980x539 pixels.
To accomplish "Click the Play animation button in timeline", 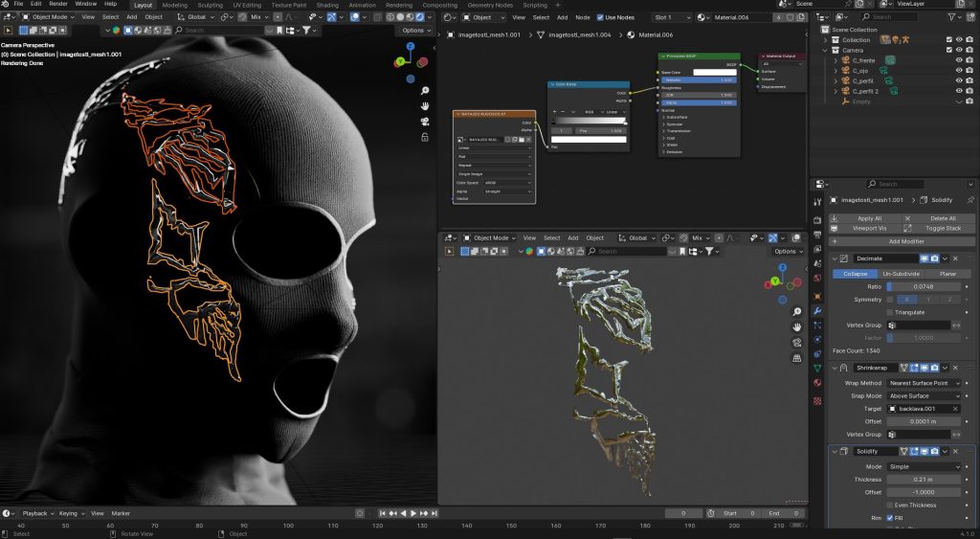I will (413, 513).
